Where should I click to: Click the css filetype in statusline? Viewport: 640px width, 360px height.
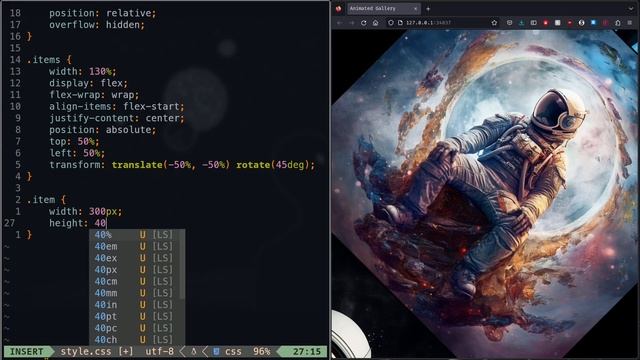click(x=233, y=351)
